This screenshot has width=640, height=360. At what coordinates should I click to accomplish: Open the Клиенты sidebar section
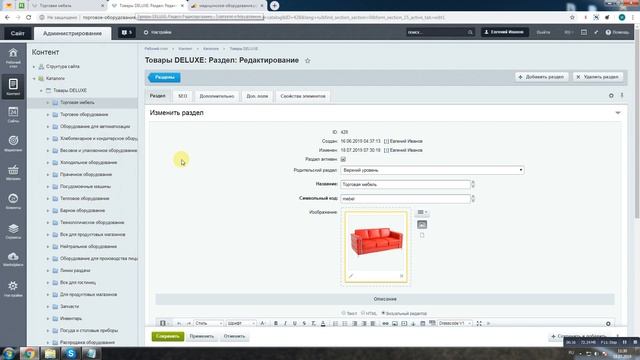tap(13, 201)
